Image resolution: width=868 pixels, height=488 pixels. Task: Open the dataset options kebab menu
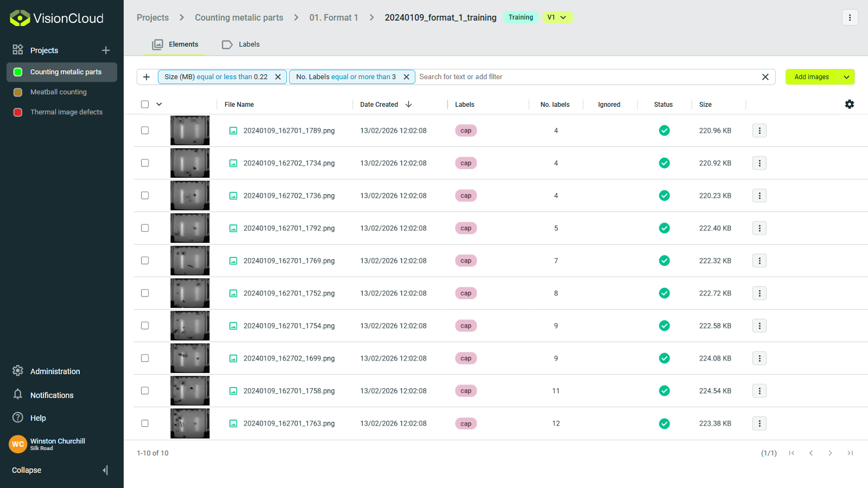(x=850, y=17)
